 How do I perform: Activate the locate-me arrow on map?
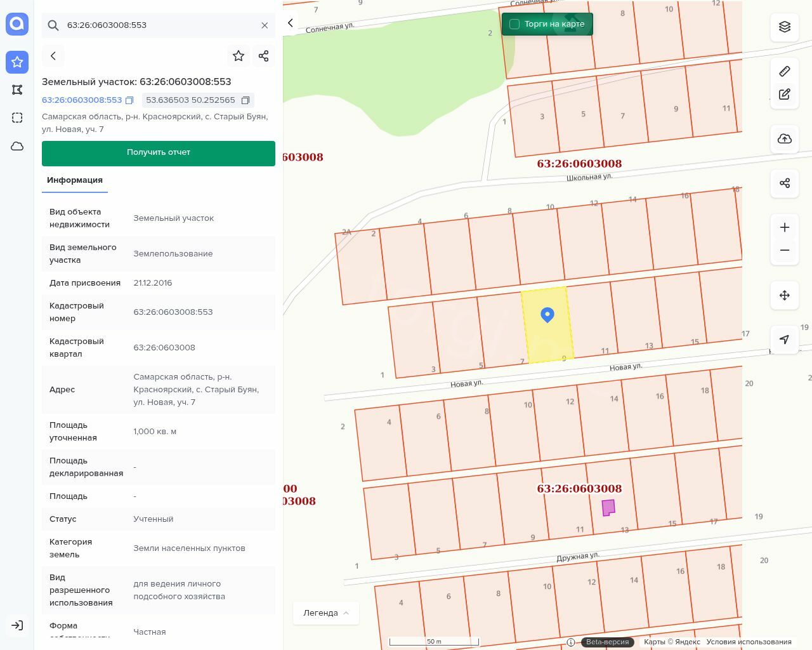click(785, 339)
